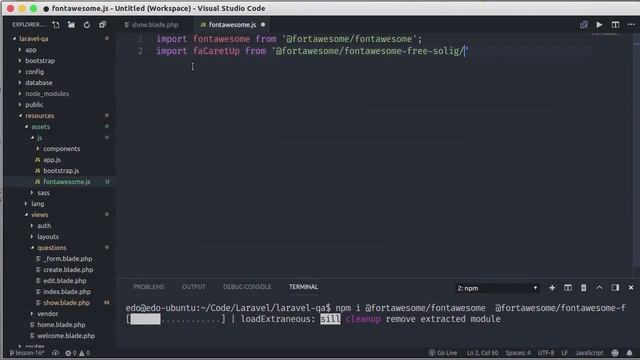Expand the database folder

click(x=39, y=83)
